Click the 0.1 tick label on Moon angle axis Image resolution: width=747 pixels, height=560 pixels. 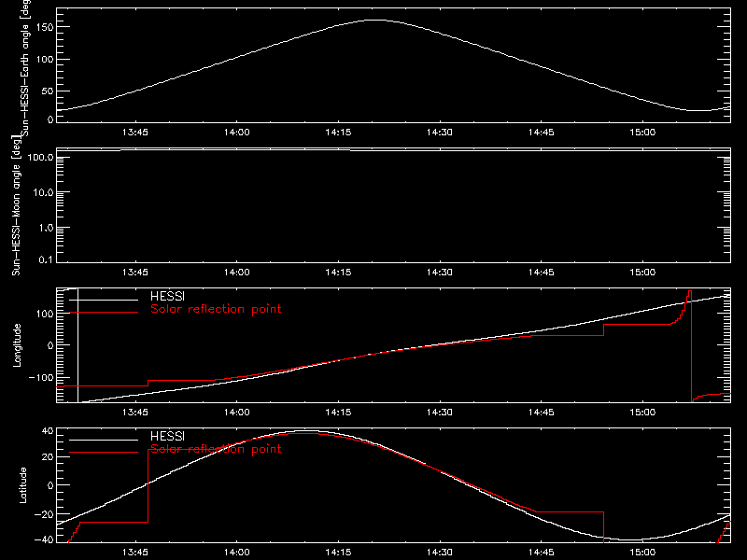click(46, 259)
